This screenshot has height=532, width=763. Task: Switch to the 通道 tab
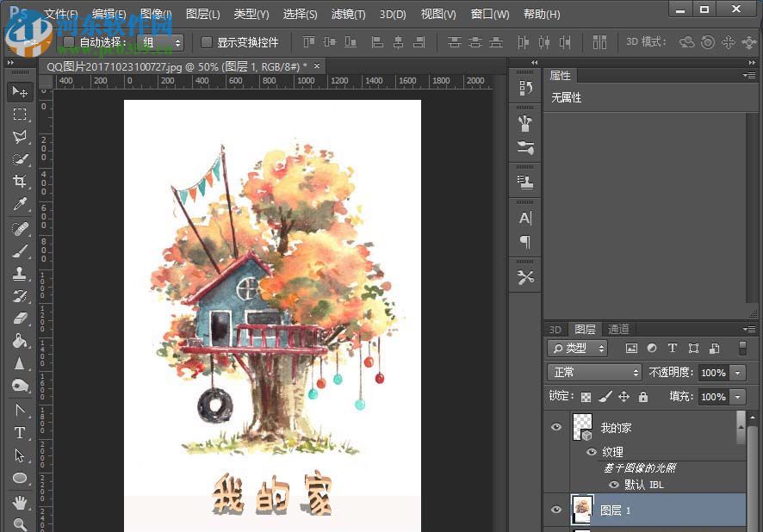pos(618,329)
